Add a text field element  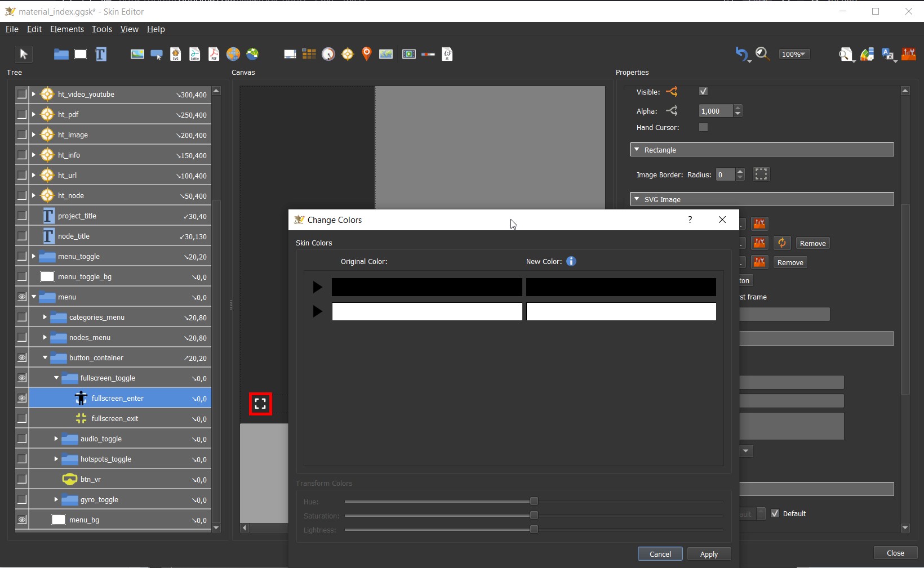pyautogui.click(x=101, y=54)
